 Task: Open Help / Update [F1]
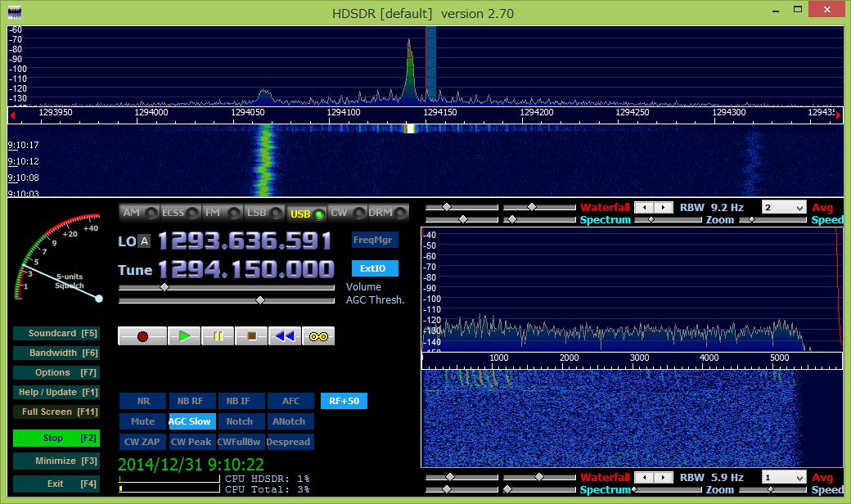pos(56,392)
